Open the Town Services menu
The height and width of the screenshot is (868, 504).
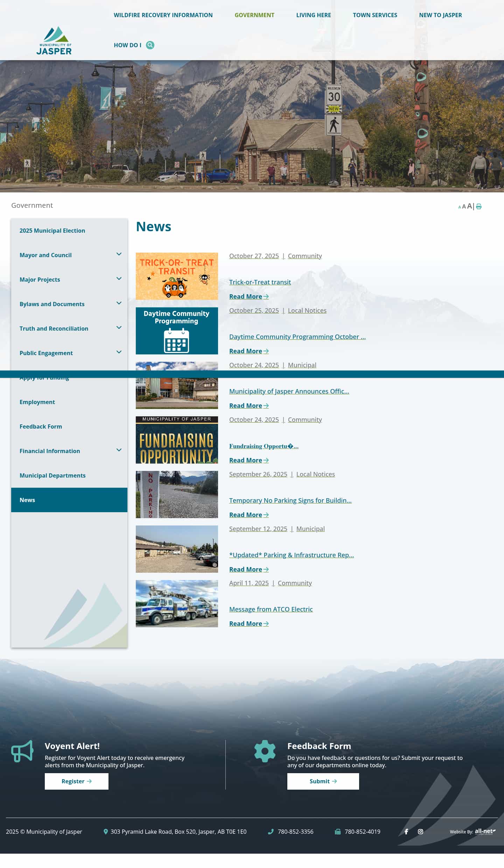375,15
